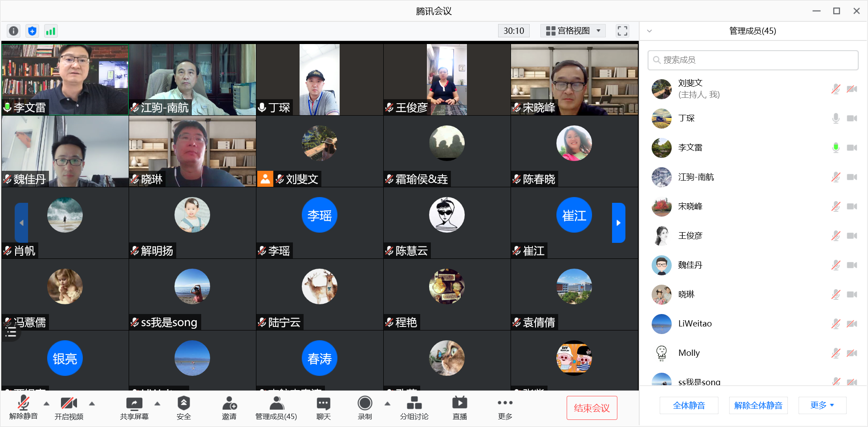Turn on camera with 开启视频
The height and width of the screenshot is (427, 868).
tap(69, 408)
